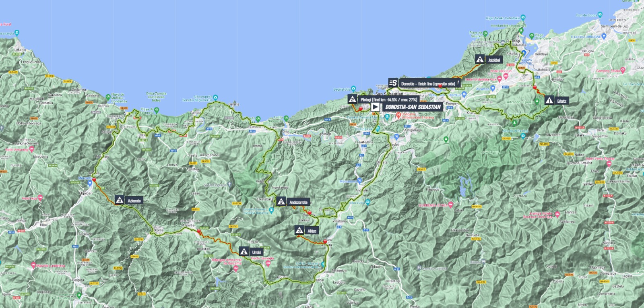The height and width of the screenshot is (308, 644).
Task: Click the red marker at Erlaitz climb start
Action: (535, 87)
